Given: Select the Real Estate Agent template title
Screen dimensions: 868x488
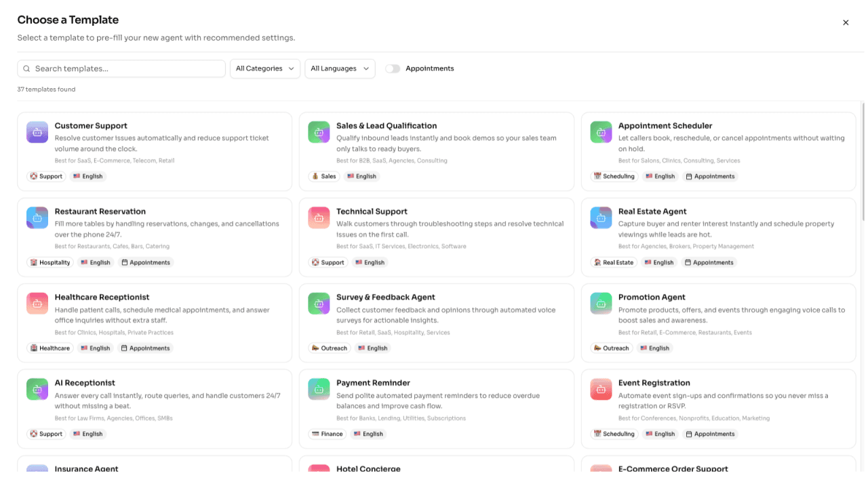Looking at the screenshot, I should pos(652,211).
